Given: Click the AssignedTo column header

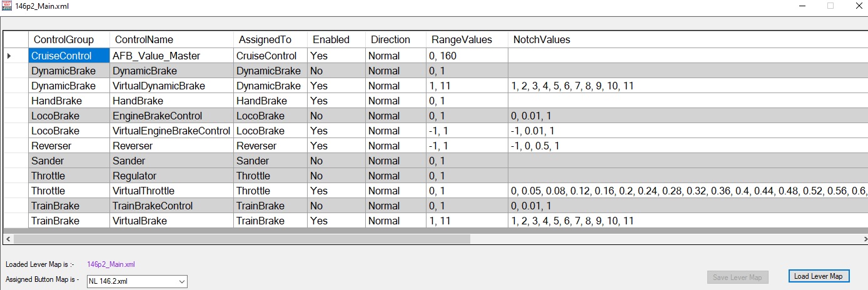Looking at the screenshot, I should [265, 39].
